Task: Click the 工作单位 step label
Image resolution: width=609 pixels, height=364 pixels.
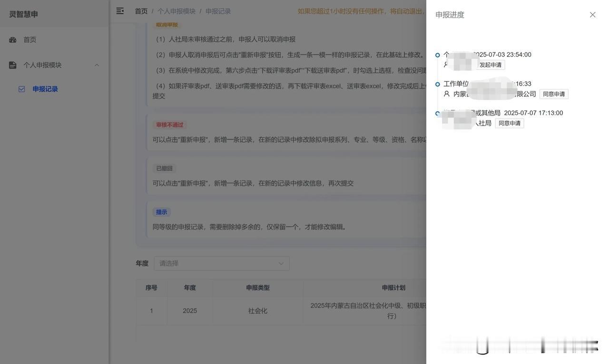Action: pos(456,84)
